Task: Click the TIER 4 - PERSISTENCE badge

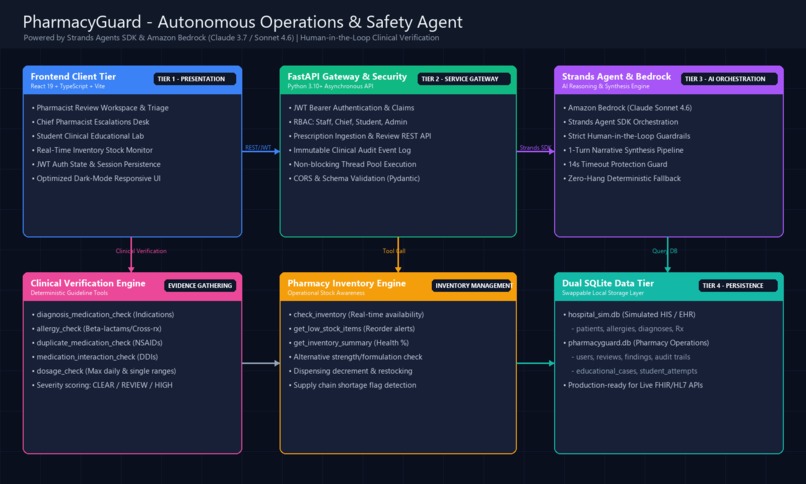Action: tap(738, 286)
